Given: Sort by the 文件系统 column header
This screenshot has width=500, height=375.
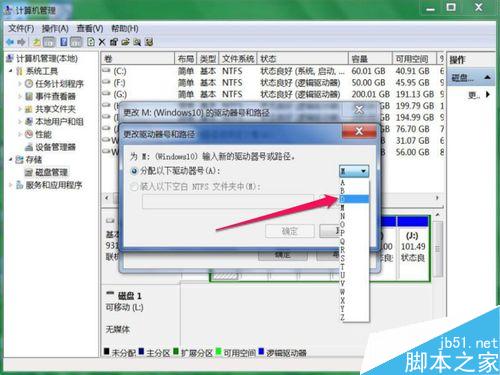Looking at the screenshot, I should click(x=238, y=59).
